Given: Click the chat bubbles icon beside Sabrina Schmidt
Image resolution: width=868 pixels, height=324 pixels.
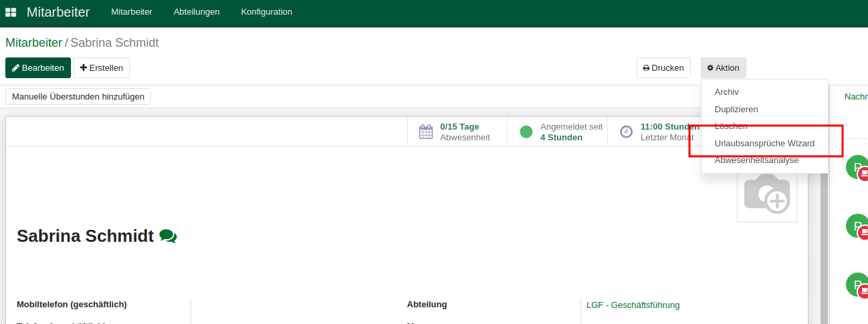Looking at the screenshot, I should click(x=168, y=236).
